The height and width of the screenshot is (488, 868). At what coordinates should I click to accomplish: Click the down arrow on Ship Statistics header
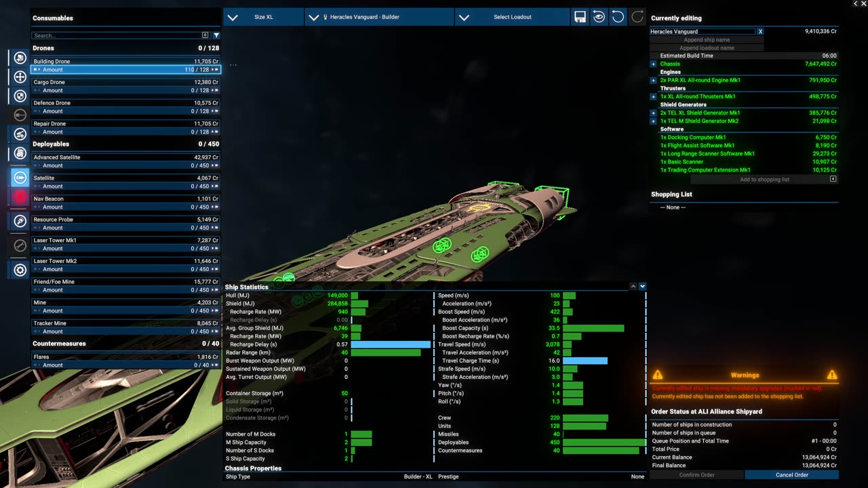(642, 287)
